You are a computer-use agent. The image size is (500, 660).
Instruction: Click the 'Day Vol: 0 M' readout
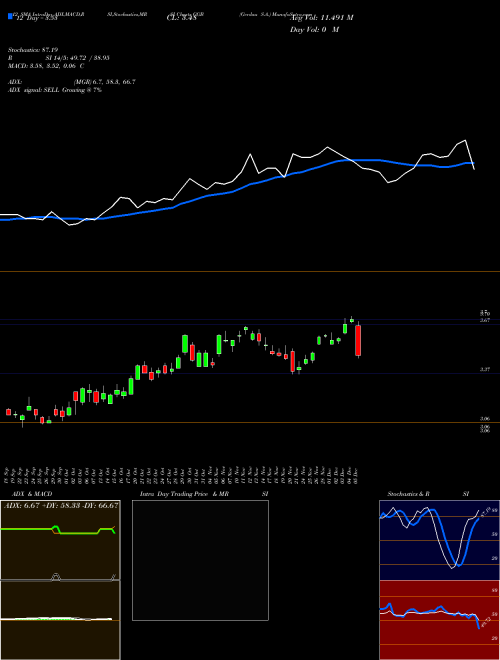314,30
